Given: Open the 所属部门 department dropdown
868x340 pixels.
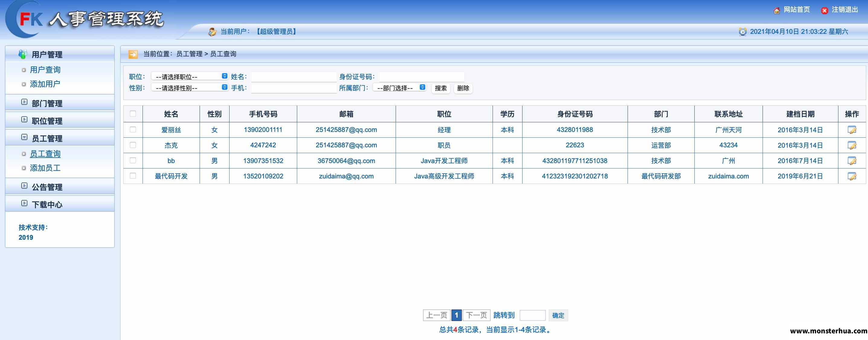Looking at the screenshot, I should [399, 88].
